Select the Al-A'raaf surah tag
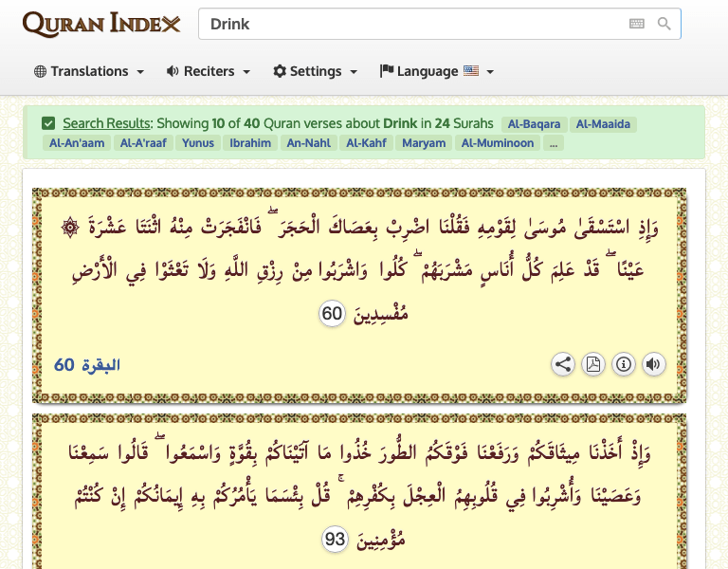 (x=143, y=143)
